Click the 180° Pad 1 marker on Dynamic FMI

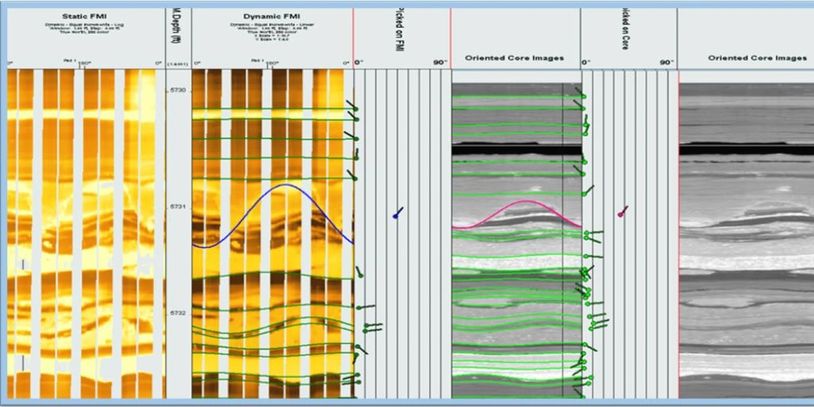coord(273,63)
